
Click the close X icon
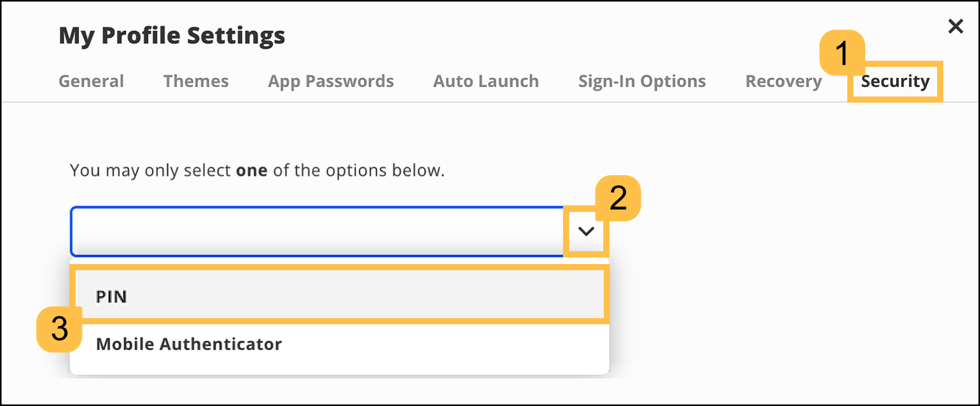click(955, 26)
